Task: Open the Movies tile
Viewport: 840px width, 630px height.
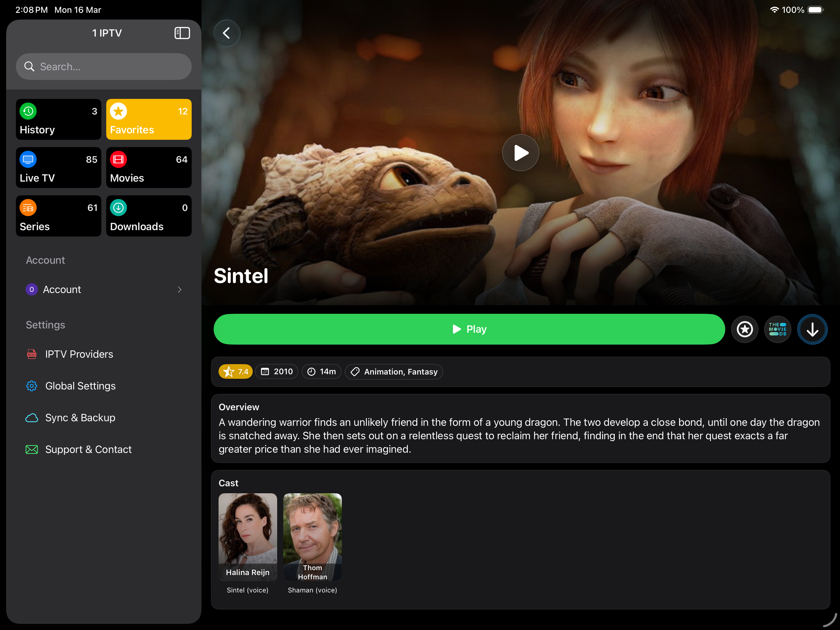Action: [149, 168]
